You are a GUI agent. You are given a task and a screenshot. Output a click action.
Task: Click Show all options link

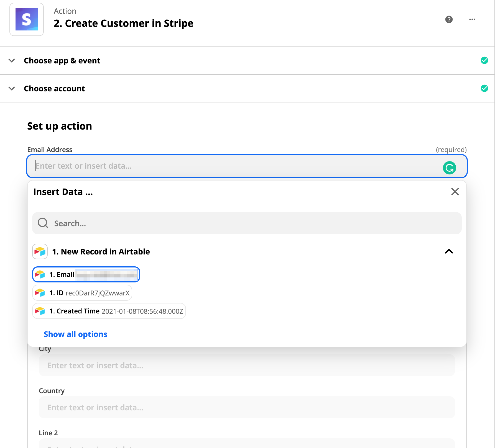[75, 334]
